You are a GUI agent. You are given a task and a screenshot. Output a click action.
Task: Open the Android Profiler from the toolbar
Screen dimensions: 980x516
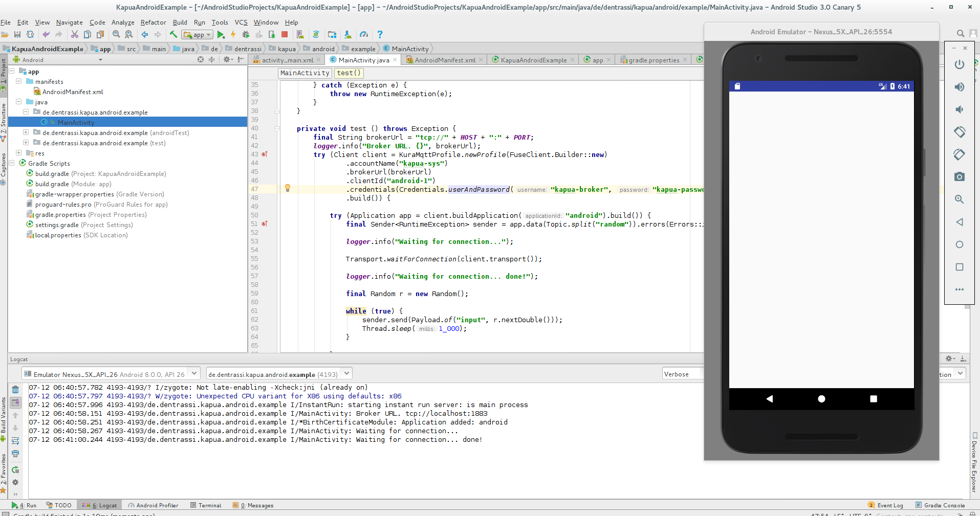point(364,34)
